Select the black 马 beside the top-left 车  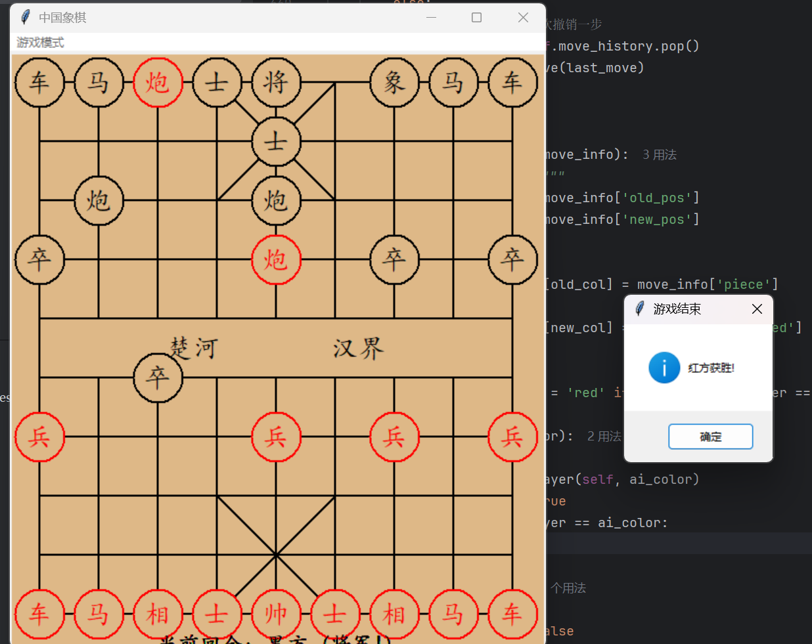[99, 83]
